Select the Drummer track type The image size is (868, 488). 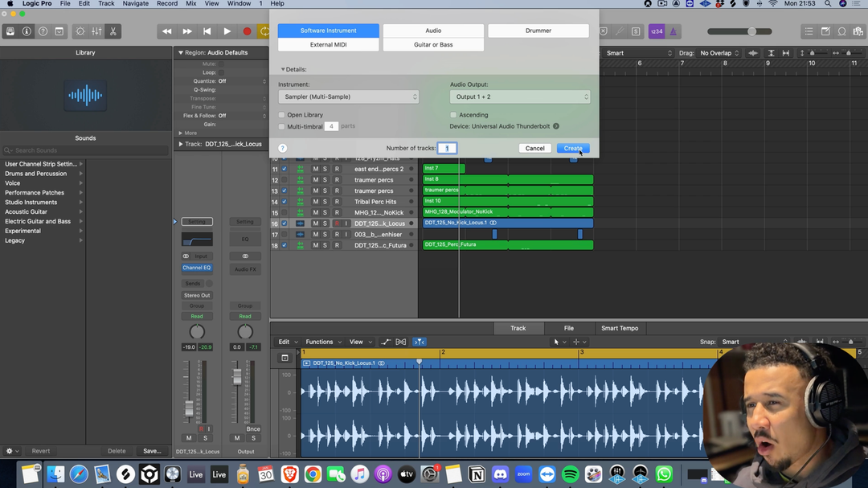coord(538,31)
